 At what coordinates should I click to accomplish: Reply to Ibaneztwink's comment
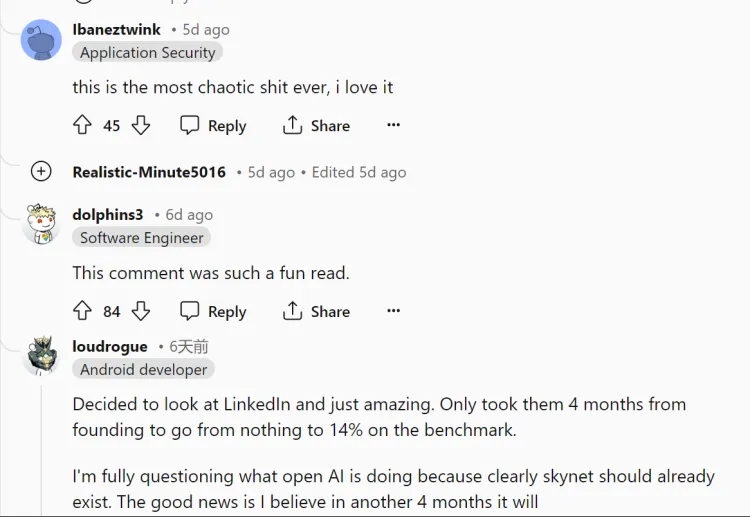click(213, 125)
